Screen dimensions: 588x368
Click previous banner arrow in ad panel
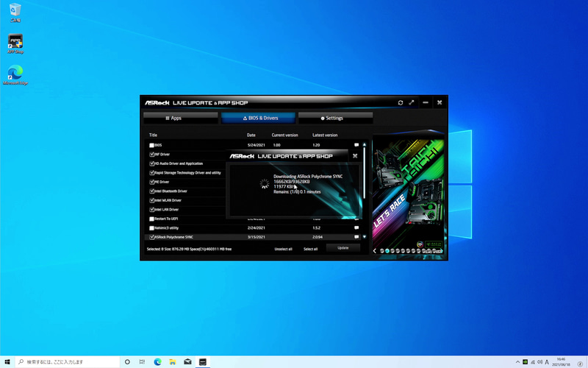click(375, 251)
